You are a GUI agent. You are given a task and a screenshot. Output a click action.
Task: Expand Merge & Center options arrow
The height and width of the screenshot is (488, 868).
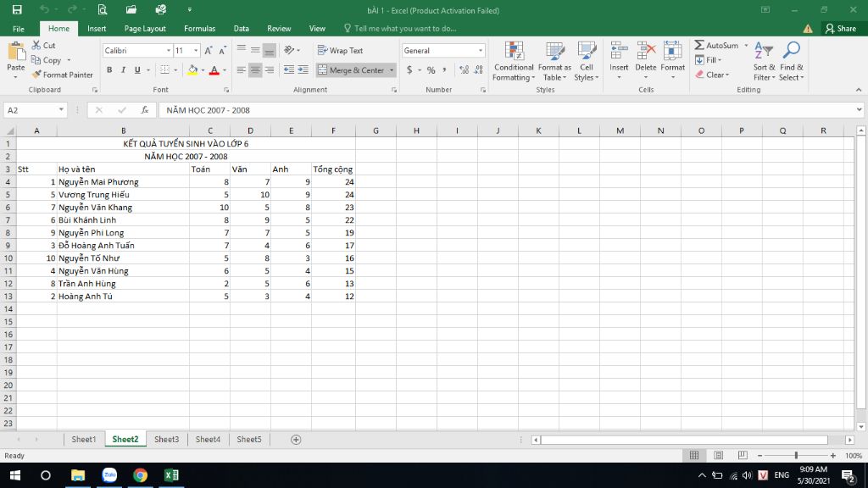click(392, 70)
